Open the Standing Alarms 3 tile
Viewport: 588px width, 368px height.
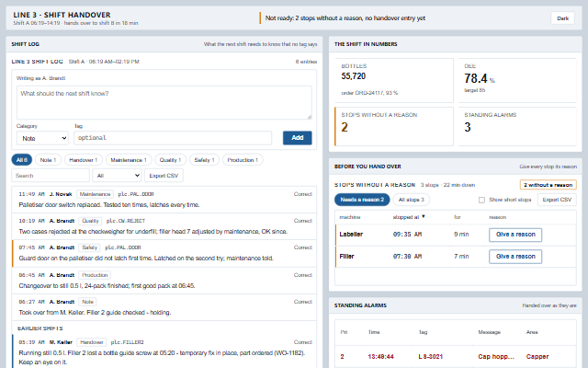(517, 127)
